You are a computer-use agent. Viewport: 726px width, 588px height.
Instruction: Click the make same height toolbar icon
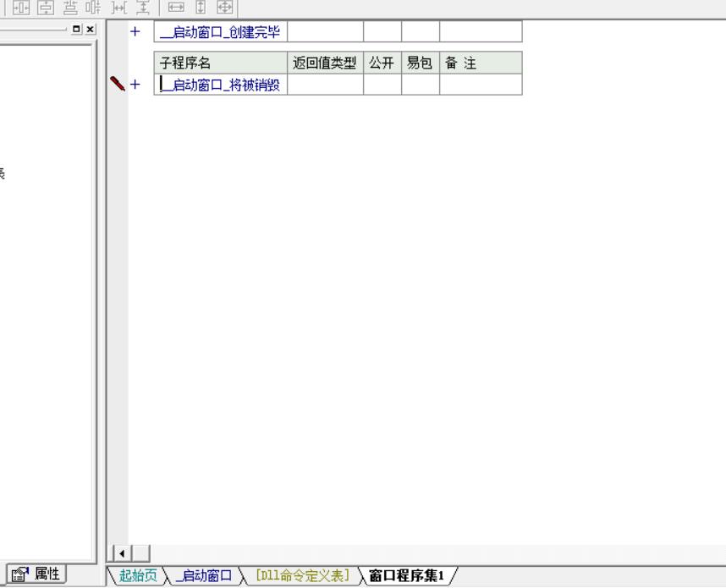pyautogui.click(x=201, y=8)
